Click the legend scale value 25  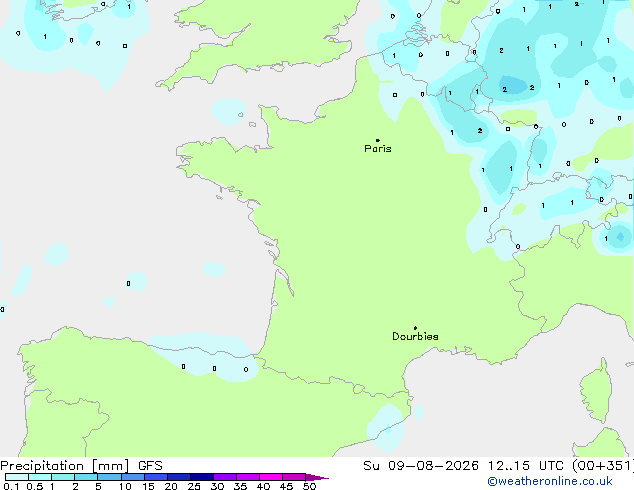[x=194, y=486]
